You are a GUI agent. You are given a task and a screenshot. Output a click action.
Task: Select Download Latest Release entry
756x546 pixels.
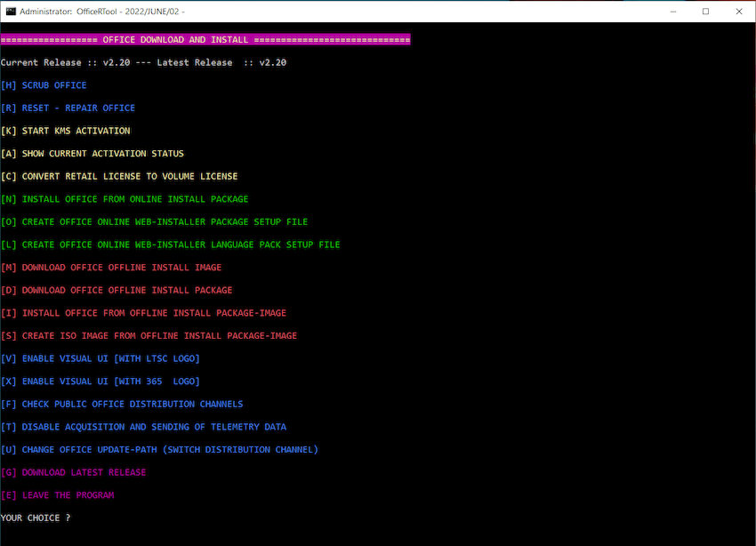(x=74, y=472)
